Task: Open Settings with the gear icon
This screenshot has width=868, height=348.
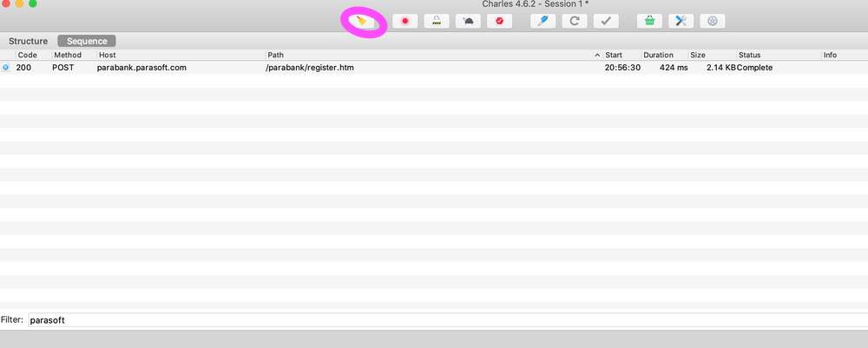Action: 713,21
